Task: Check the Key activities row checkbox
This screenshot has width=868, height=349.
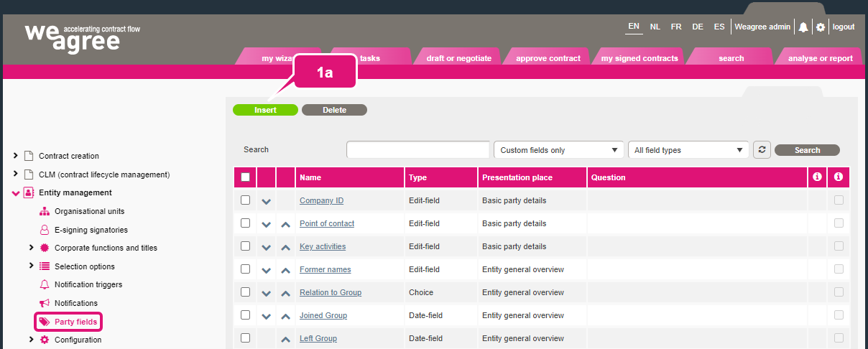Action: pos(245,246)
